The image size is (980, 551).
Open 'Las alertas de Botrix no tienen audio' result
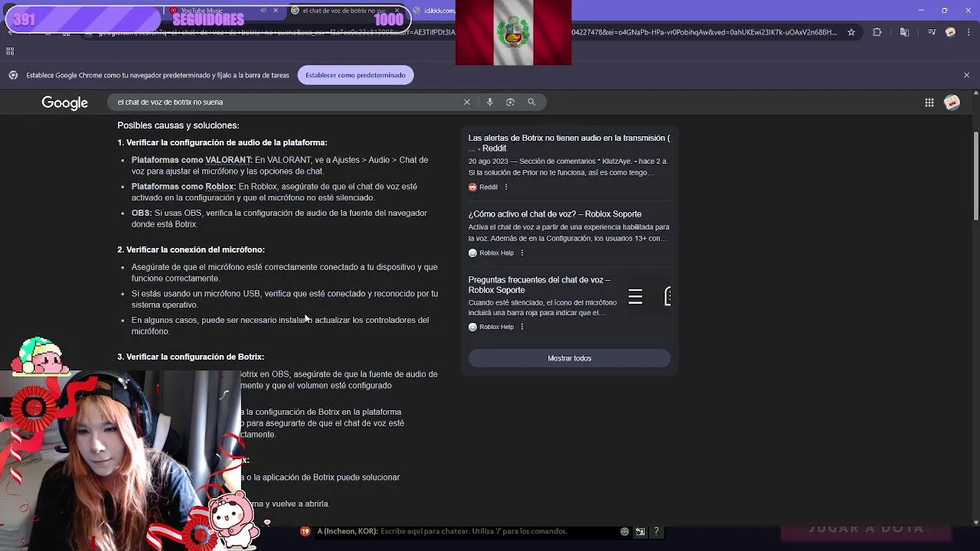tap(569, 143)
